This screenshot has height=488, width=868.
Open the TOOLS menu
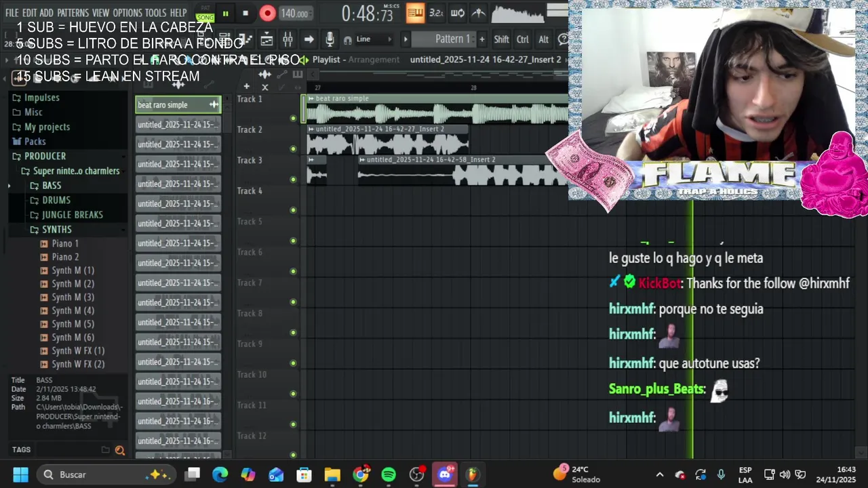pyautogui.click(x=155, y=13)
